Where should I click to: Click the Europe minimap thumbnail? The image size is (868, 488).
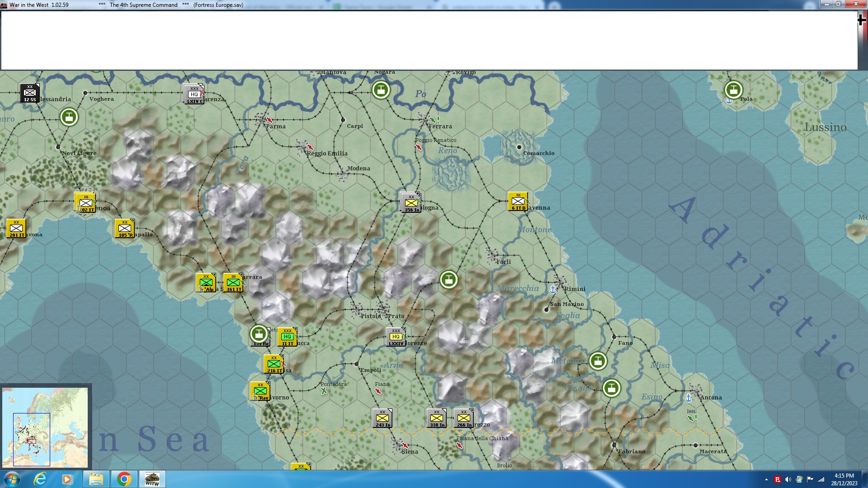coord(45,427)
